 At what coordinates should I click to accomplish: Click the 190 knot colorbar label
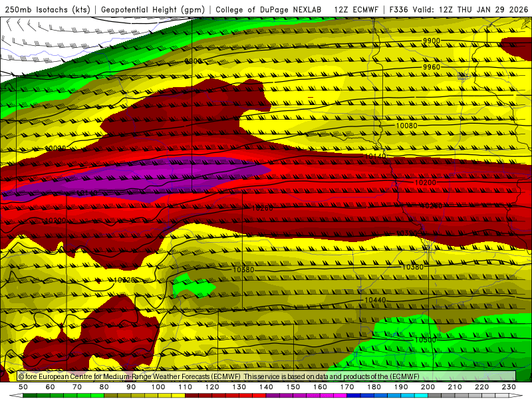point(401,387)
